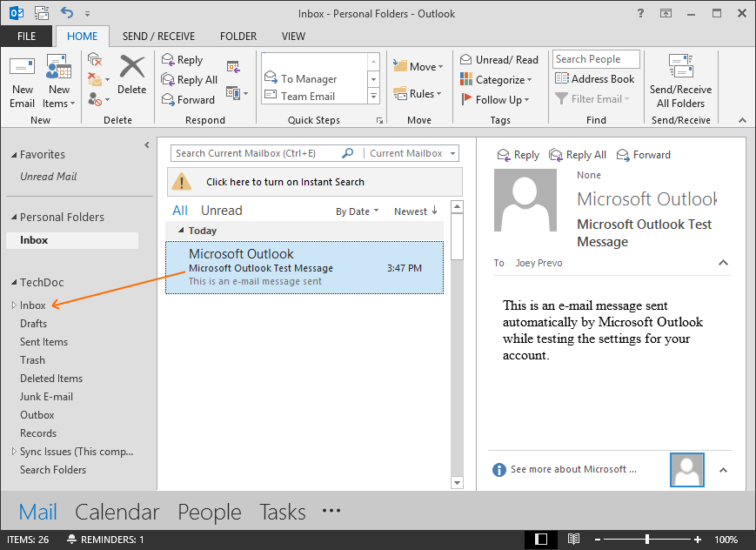Open the Categorize dropdown
The width and height of the screenshot is (756, 550).
click(x=496, y=79)
